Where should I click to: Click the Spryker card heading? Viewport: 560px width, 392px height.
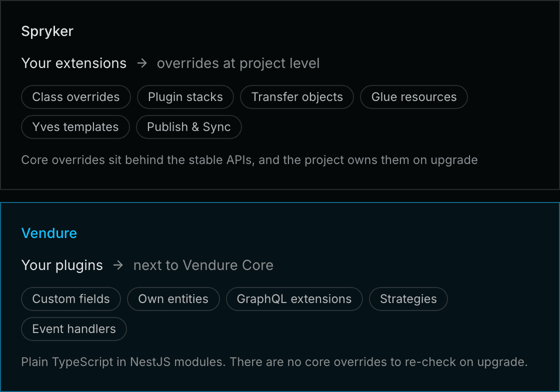click(x=47, y=31)
